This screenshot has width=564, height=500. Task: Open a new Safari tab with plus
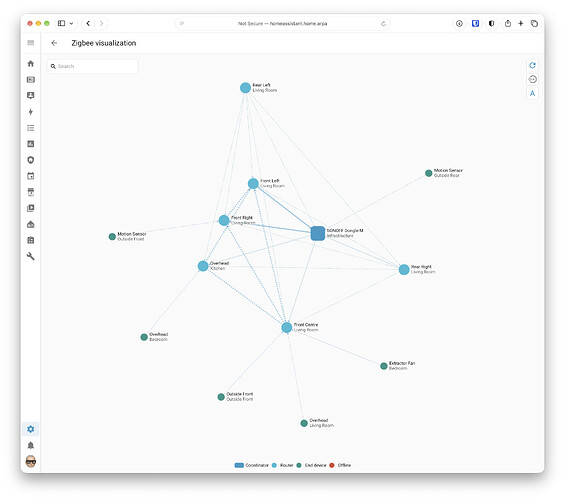pyautogui.click(x=520, y=23)
